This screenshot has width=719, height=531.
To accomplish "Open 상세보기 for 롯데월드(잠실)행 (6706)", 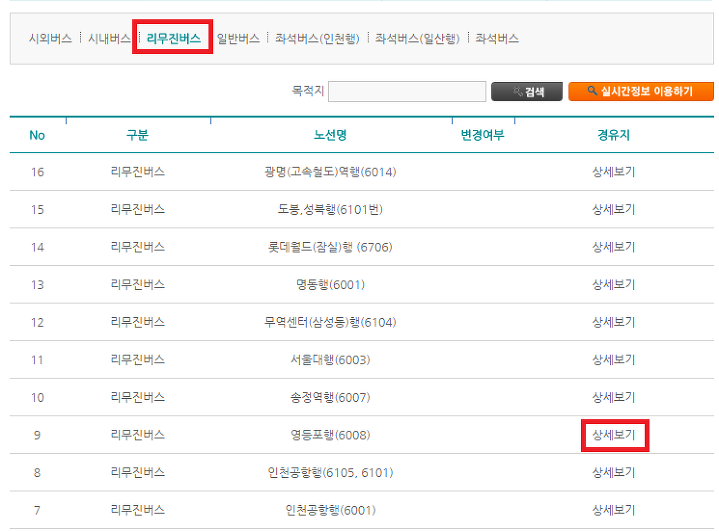I will [x=614, y=247].
